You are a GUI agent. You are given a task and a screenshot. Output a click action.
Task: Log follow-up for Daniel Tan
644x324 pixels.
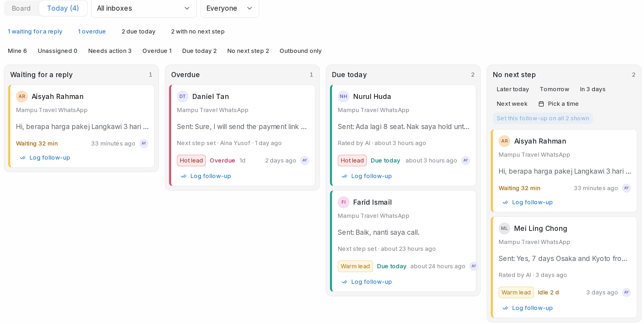[x=205, y=176]
